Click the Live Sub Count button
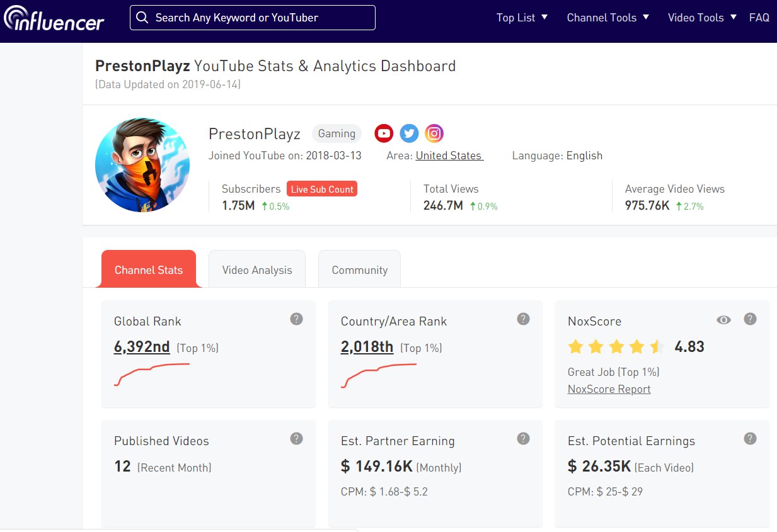 click(x=322, y=189)
